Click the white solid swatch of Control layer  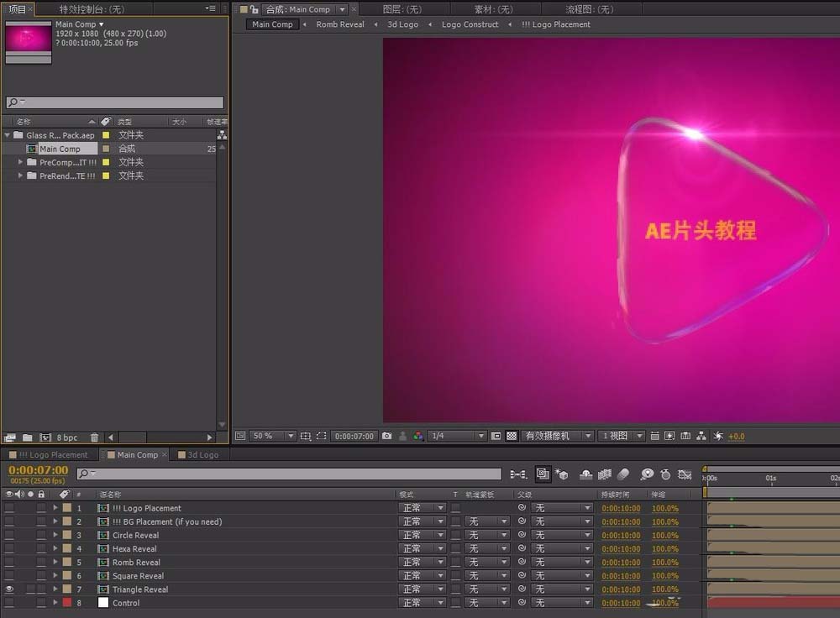point(104,602)
